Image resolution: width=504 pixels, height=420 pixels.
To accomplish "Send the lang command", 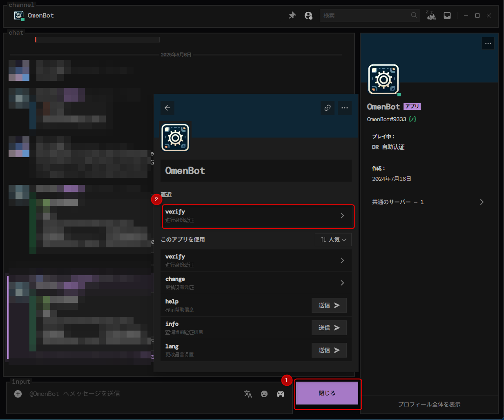I will 329,350.
